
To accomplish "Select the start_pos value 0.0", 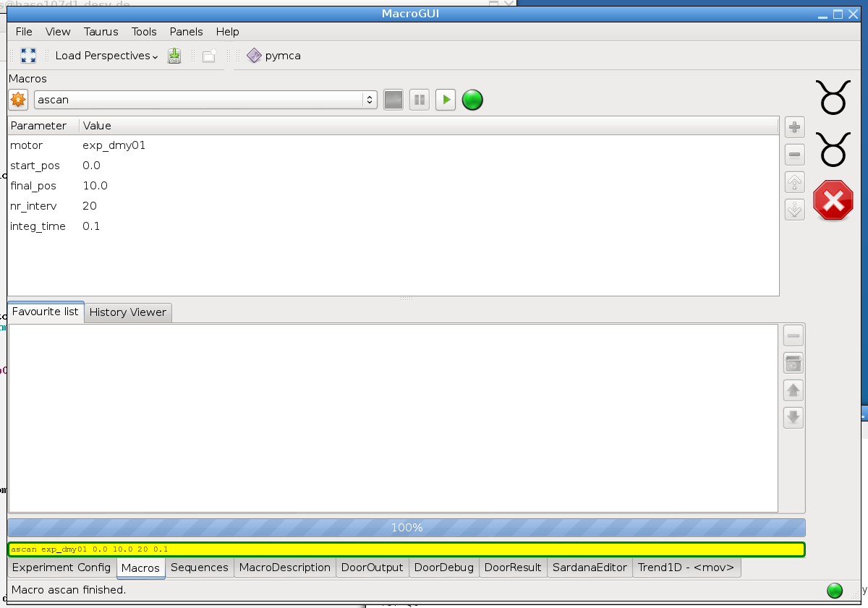I will pos(91,166).
